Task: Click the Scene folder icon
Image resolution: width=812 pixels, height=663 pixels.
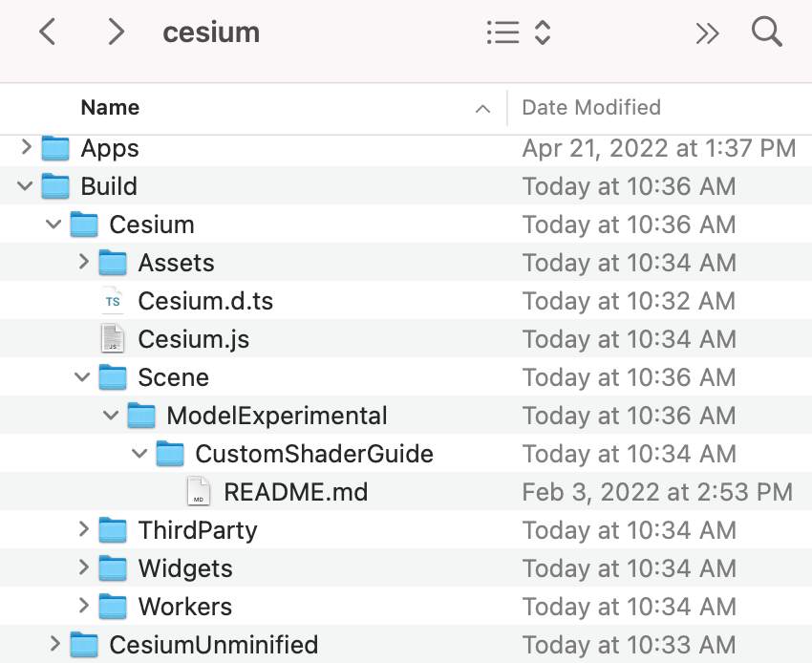Action: click(x=114, y=376)
